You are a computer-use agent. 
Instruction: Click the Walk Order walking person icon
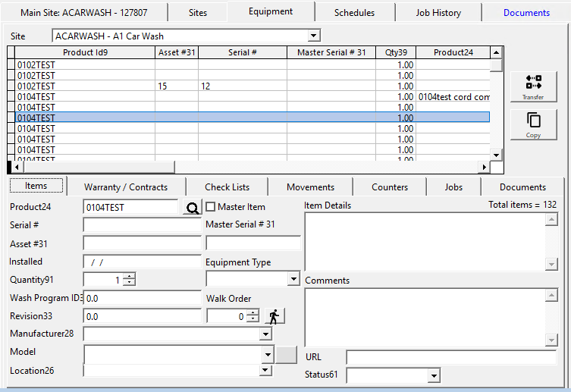click(274, 317)
